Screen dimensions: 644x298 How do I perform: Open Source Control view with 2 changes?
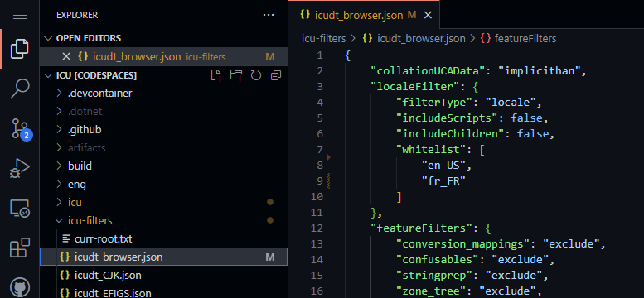click(21, 129)
